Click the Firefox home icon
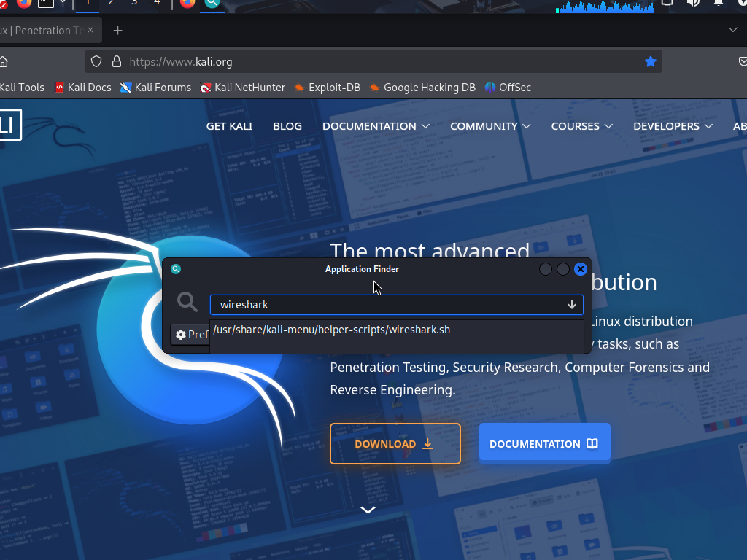 4,62
